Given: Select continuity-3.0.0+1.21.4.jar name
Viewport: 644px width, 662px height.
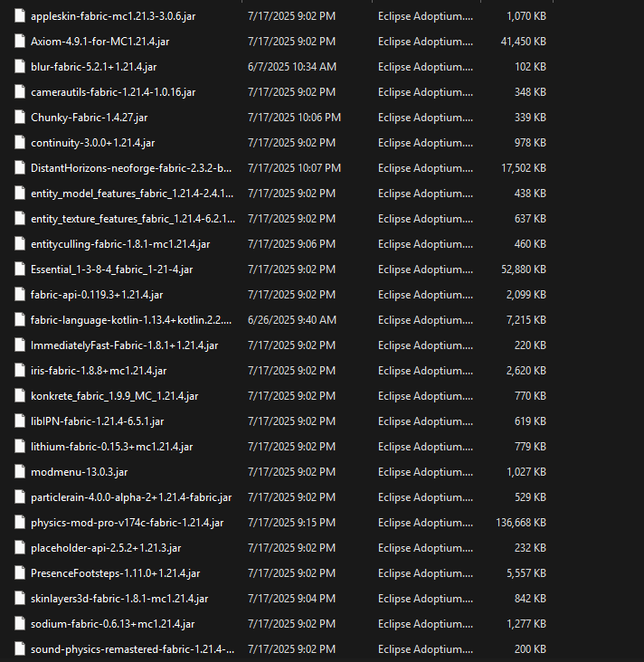Looking at the screenshot, I should coord(93,143).
